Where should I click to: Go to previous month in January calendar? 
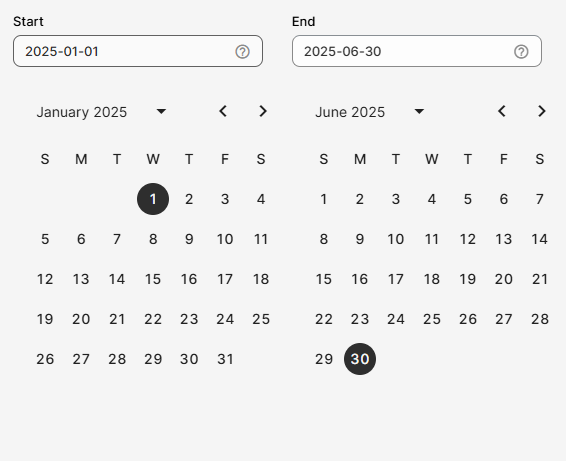pos(223,111)
